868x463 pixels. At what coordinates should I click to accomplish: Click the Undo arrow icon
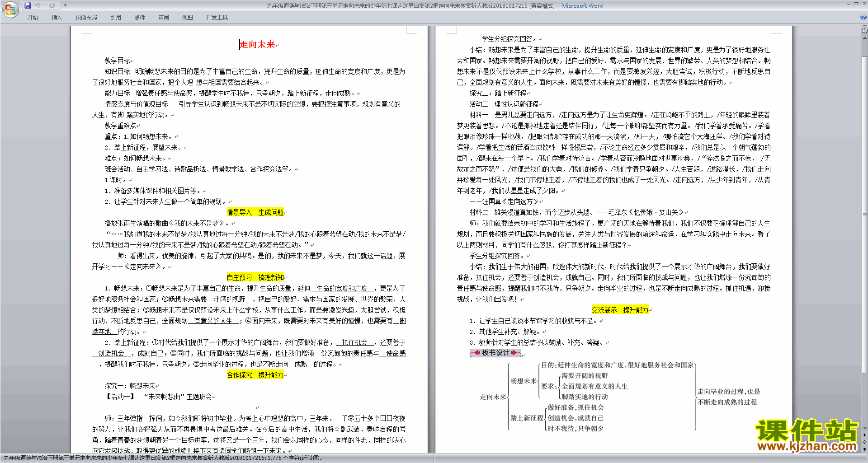38,5
